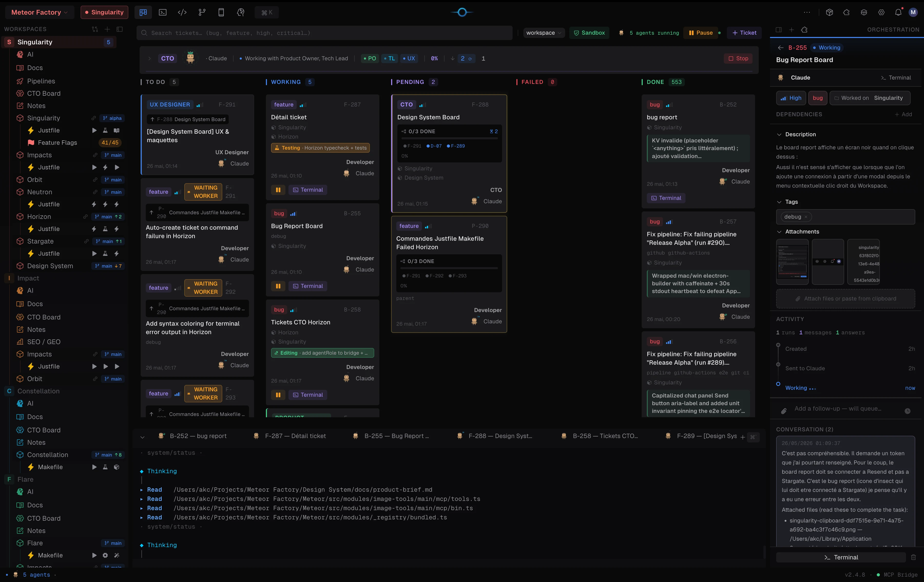Open the extensions puzzle icon in top bar

(x=846, y=12)
